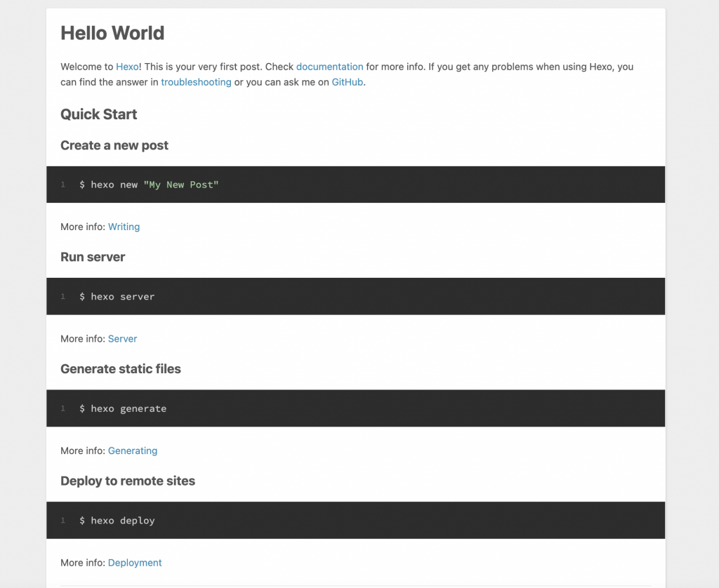Open the troubleshooting link
This screenshot has height=588, width=719.
(196, 82)
